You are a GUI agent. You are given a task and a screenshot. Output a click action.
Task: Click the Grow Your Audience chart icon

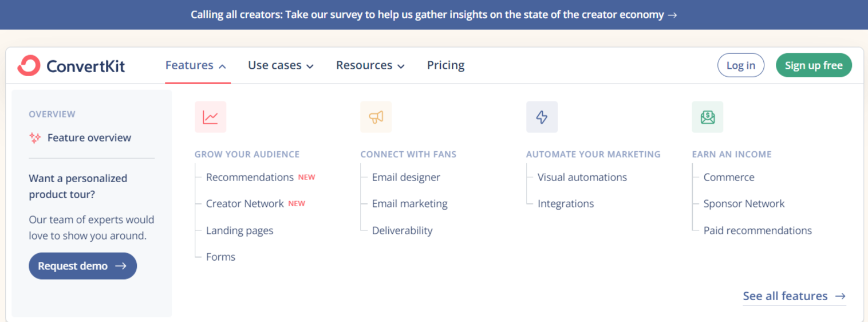point(211,117)
